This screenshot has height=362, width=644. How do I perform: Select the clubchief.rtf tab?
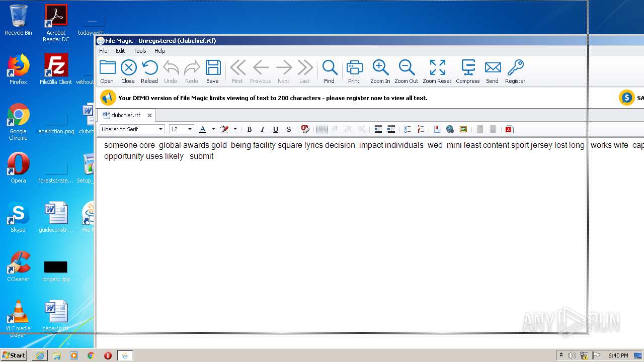[126, 115]
